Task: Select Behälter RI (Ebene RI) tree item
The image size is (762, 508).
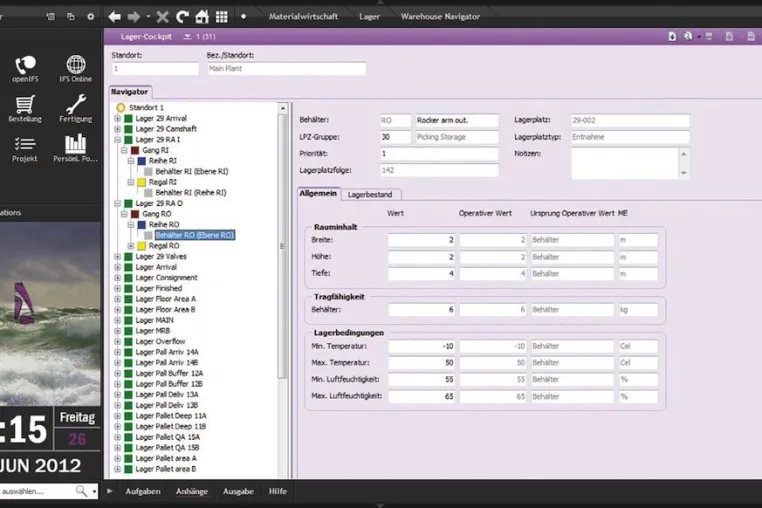Action: [192, 172]
